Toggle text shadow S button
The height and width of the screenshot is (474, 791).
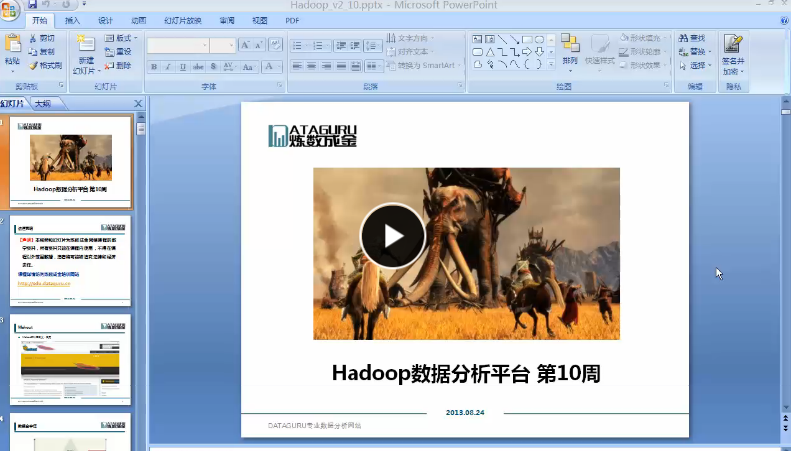(213, 67)
